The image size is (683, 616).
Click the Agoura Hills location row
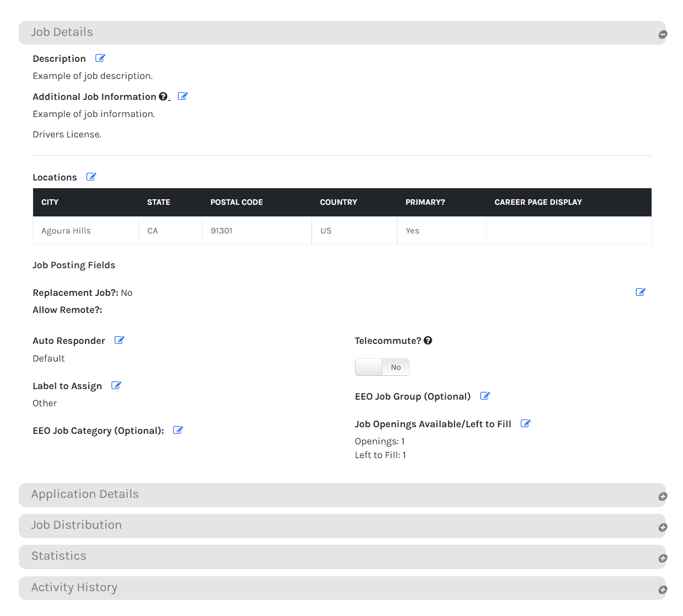66,231
